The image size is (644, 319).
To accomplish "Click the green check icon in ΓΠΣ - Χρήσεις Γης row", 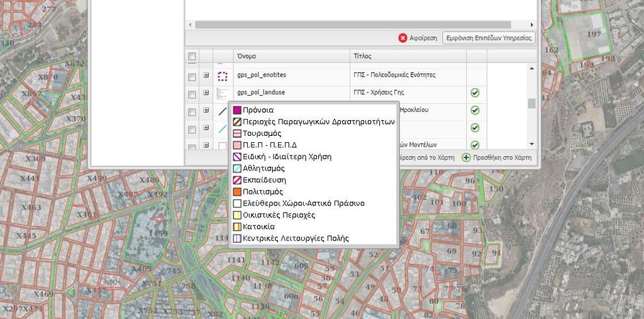I will (475, 93).
